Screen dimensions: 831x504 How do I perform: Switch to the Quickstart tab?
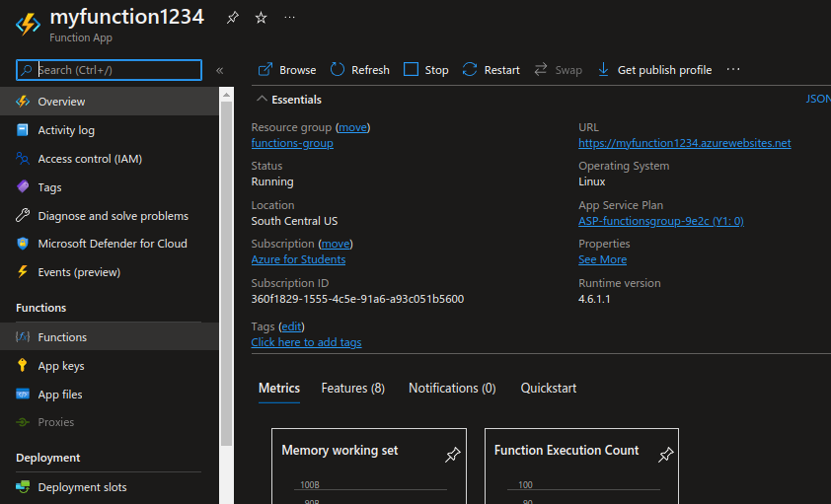[x=549, y=388]
